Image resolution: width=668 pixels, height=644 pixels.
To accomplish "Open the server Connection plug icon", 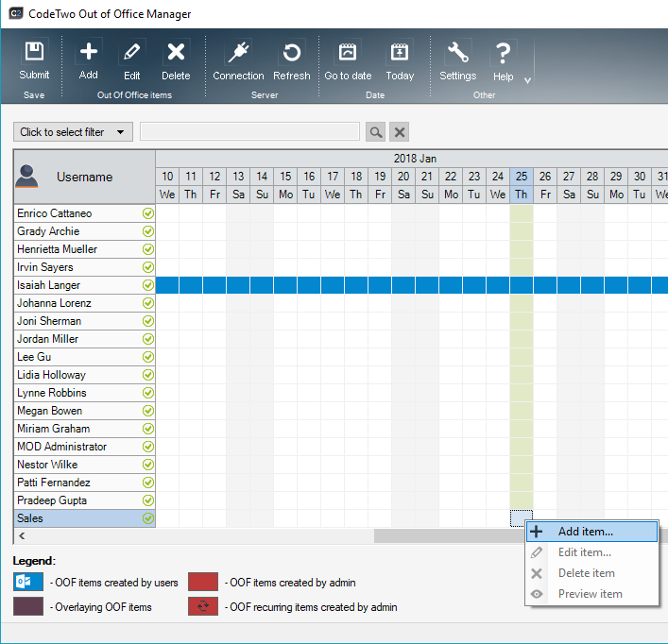I will tap(238, 52).
